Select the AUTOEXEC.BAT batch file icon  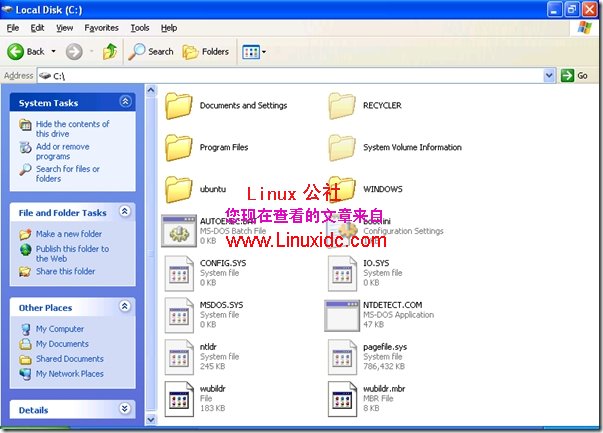[179, 231]
